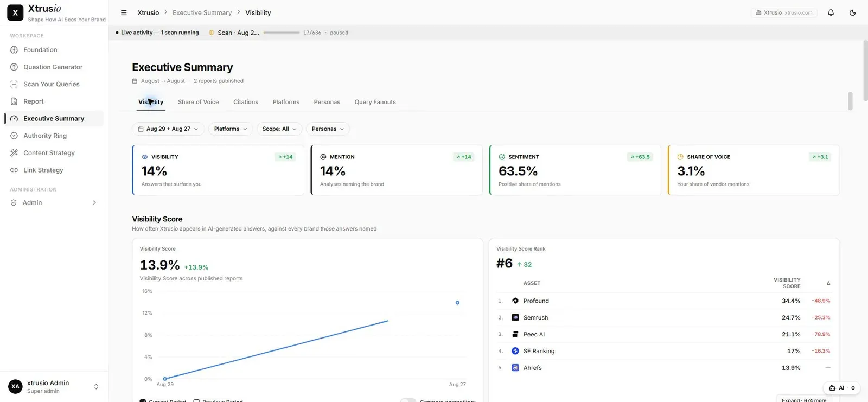Open the notifications bell

[831, 12]
